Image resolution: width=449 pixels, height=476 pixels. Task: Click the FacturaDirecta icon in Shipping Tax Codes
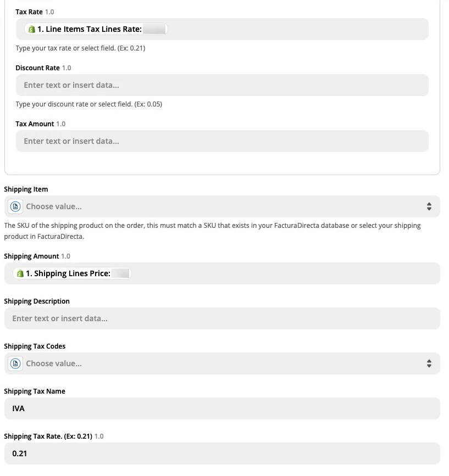(15, 363)
